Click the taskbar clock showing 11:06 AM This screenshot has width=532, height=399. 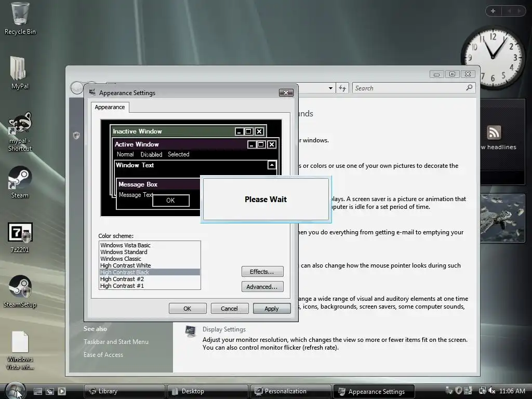click(x=512, y=391)
